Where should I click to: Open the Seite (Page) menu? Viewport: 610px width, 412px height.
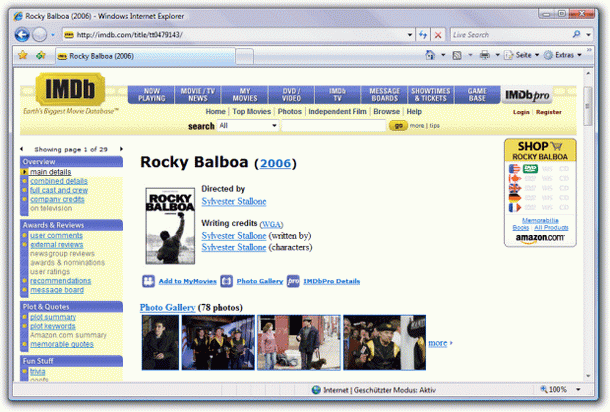(x=522, y=55)
